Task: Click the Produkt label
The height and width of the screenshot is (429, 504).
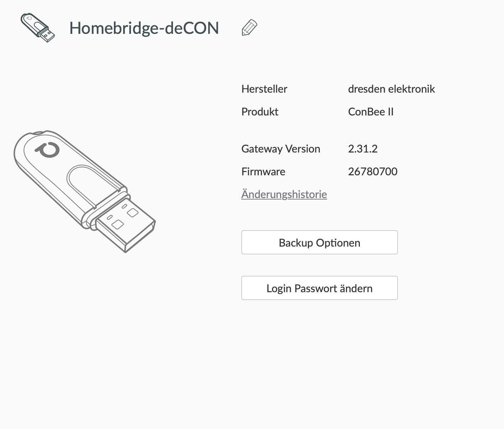Action: point(260,112)
